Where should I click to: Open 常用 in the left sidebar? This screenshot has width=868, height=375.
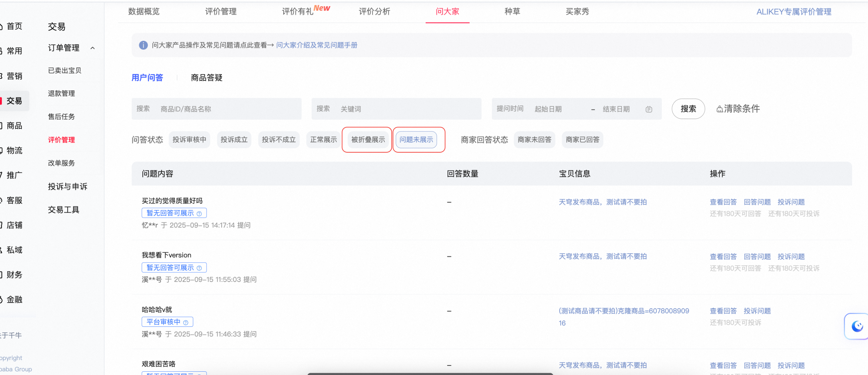click(x=14, y=51)
